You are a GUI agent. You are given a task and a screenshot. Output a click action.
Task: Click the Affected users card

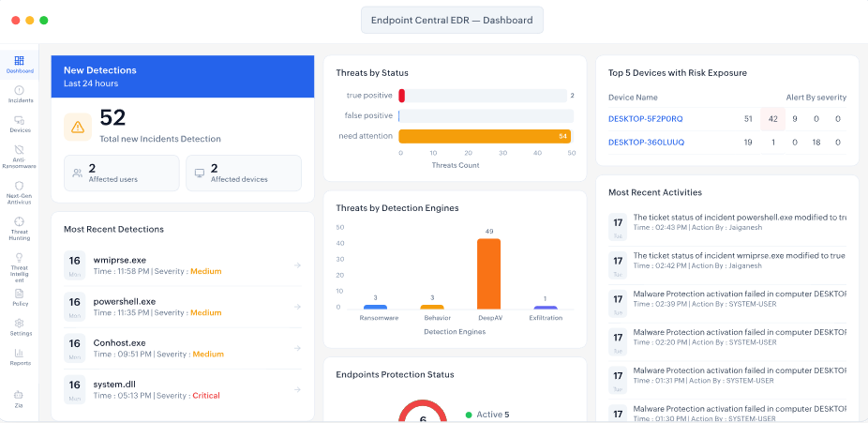click(x=122, y=173)
